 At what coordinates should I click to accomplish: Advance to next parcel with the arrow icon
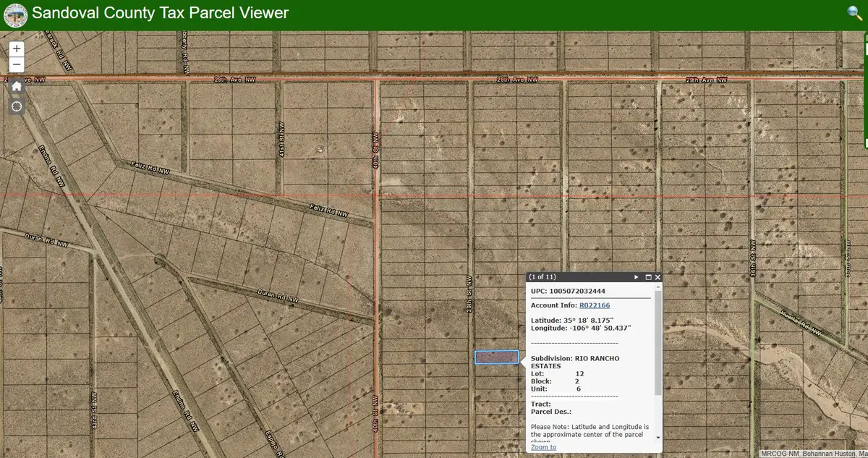(x=636, y=277)
